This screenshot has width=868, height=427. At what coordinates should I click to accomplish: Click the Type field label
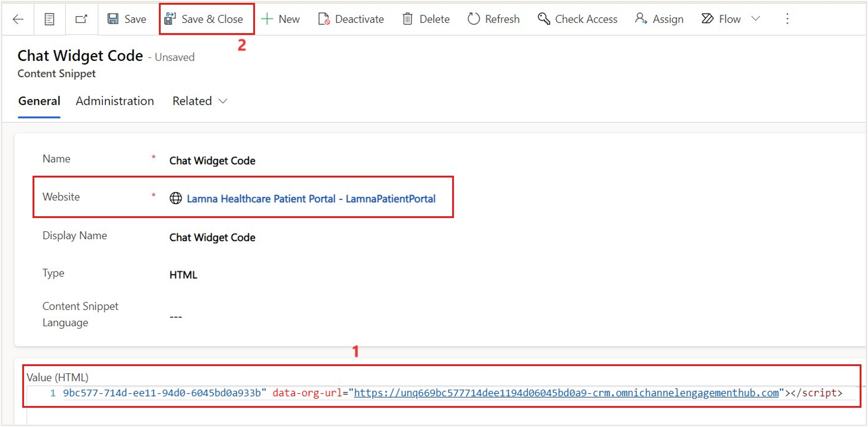53,273
